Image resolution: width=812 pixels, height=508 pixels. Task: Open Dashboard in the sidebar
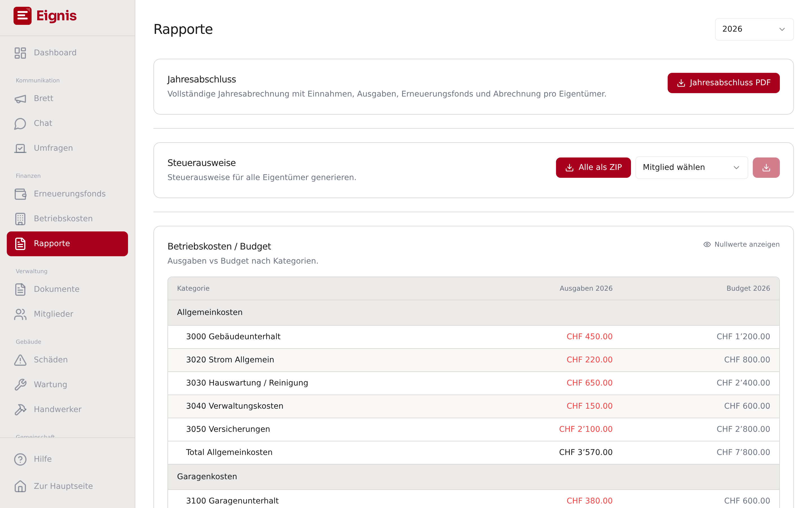pos(67,53)
